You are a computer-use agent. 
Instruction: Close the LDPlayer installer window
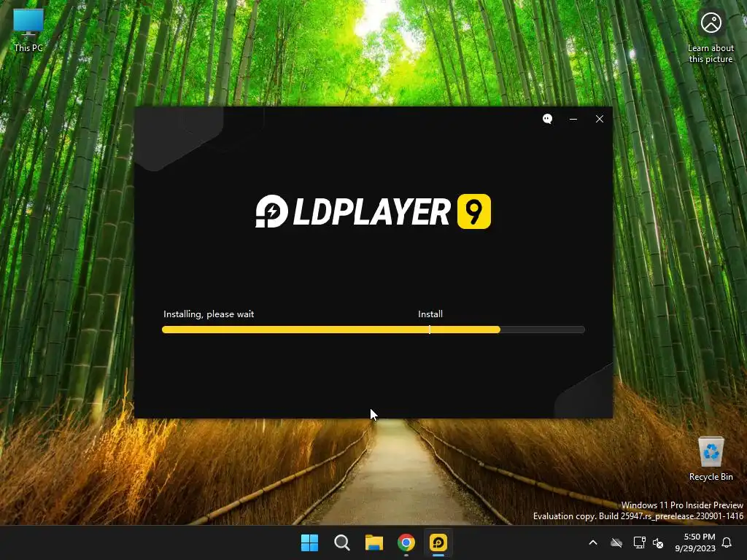tap(600, 119)
